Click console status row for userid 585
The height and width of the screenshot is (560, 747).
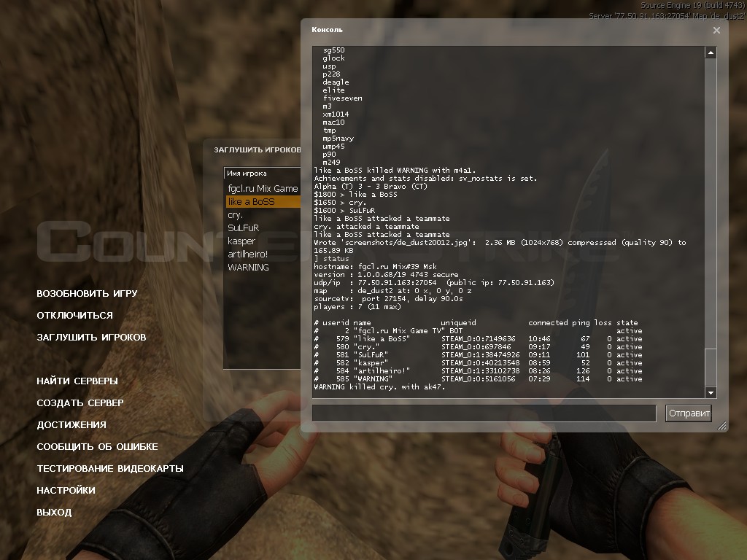pos(478,379)
